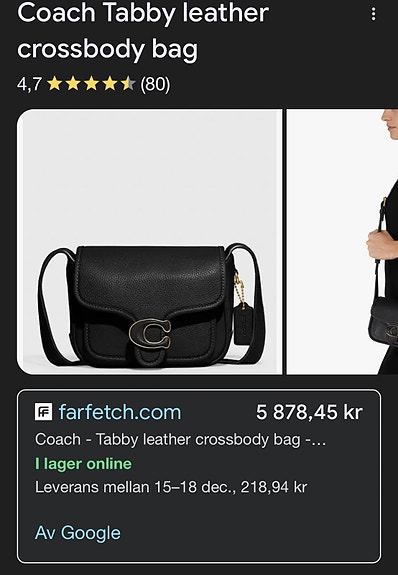Open the Coach - Tabby leather crossbody bag listing

[x=180, y=439]
